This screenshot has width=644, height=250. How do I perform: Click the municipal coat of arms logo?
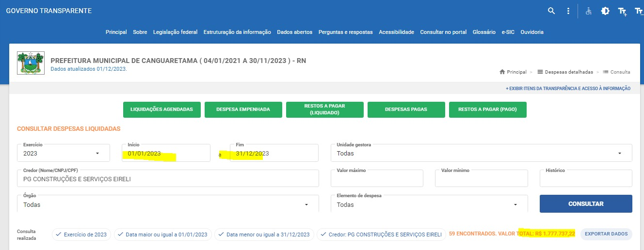(31, 63)
